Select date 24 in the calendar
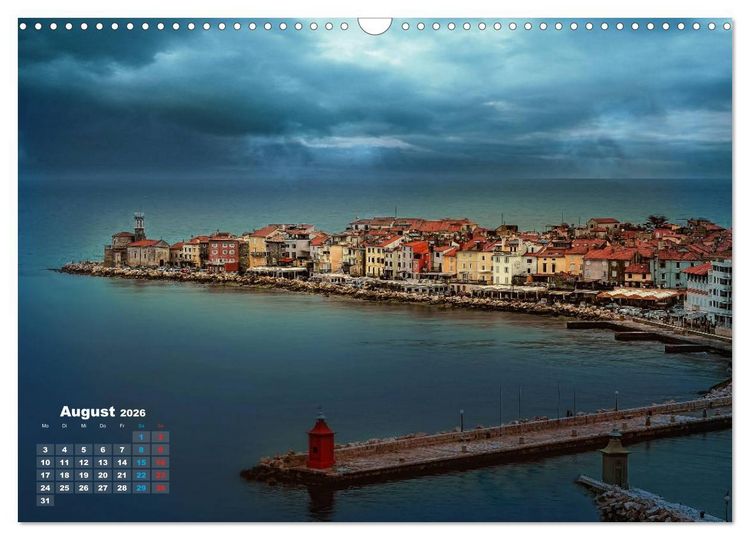 click(45, 488)
